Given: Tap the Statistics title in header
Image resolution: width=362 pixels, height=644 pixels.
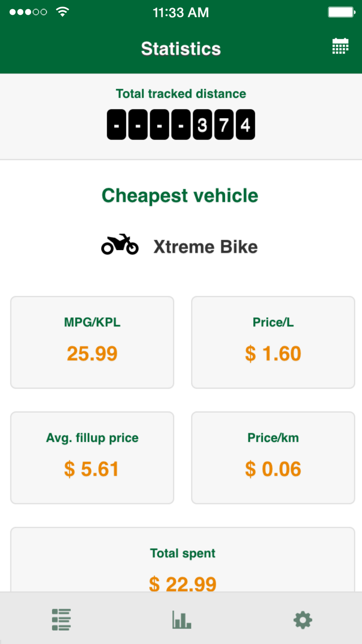Looking at the screenshot, I should tap(181, 49).
